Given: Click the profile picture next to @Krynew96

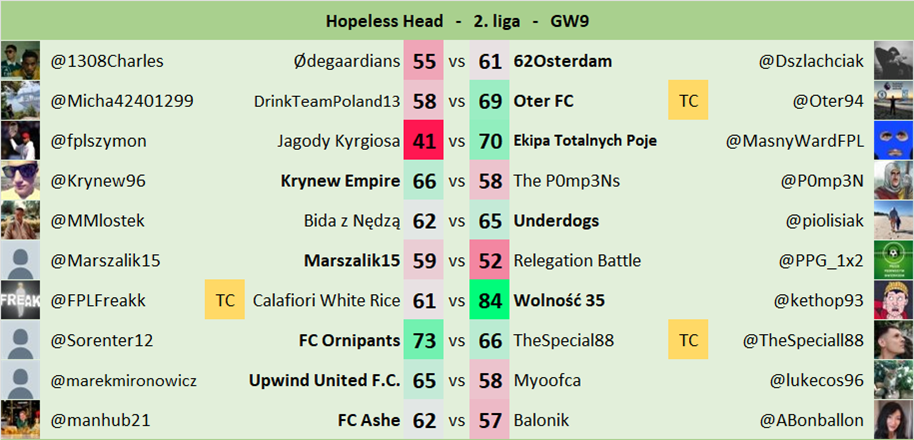Looking at the screenshot, I should coord(20,181).
